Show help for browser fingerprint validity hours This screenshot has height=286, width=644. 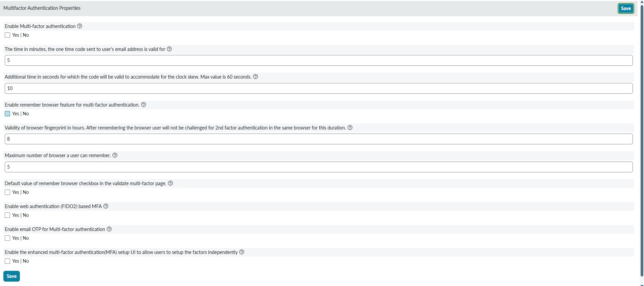[x=350, y=127]
